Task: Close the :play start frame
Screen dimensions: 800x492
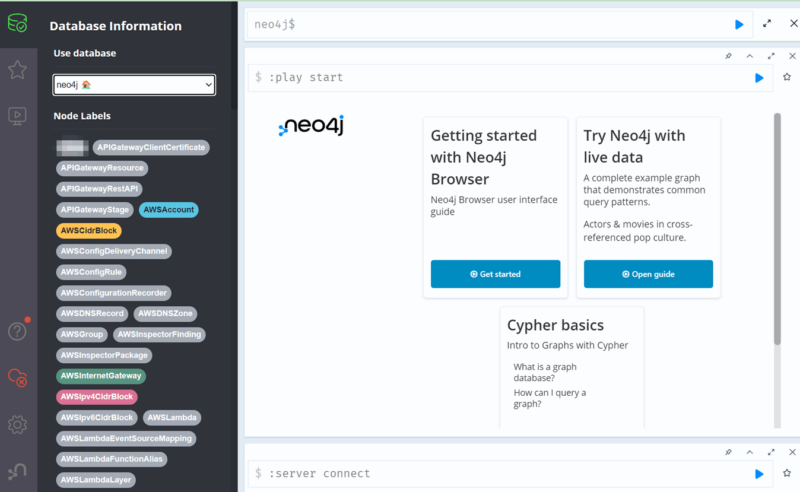Action: coord(792,56)
